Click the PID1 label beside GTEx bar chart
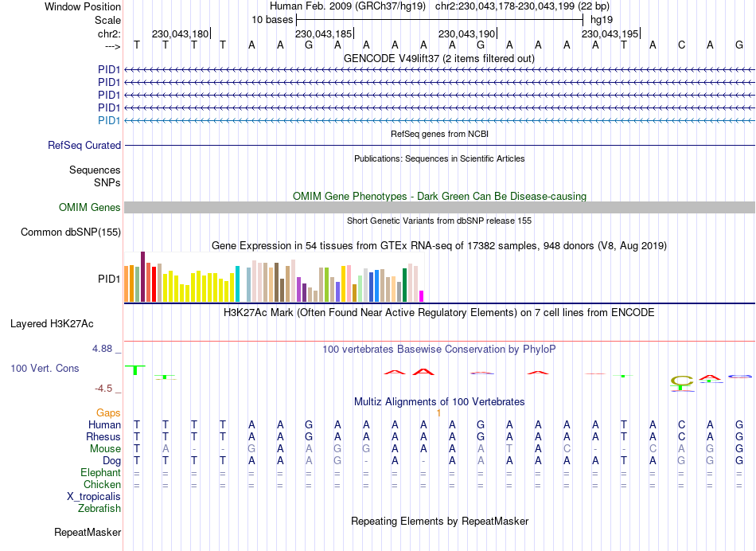Screen dimensions: 756x551 (x=109, y=279)
